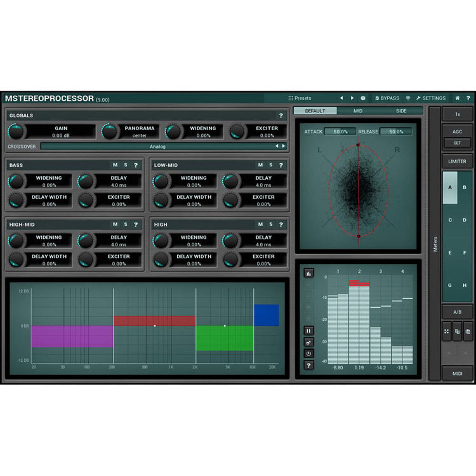Solo the LOW-MID band
The image size is (476, 476).
pos(271,165)
